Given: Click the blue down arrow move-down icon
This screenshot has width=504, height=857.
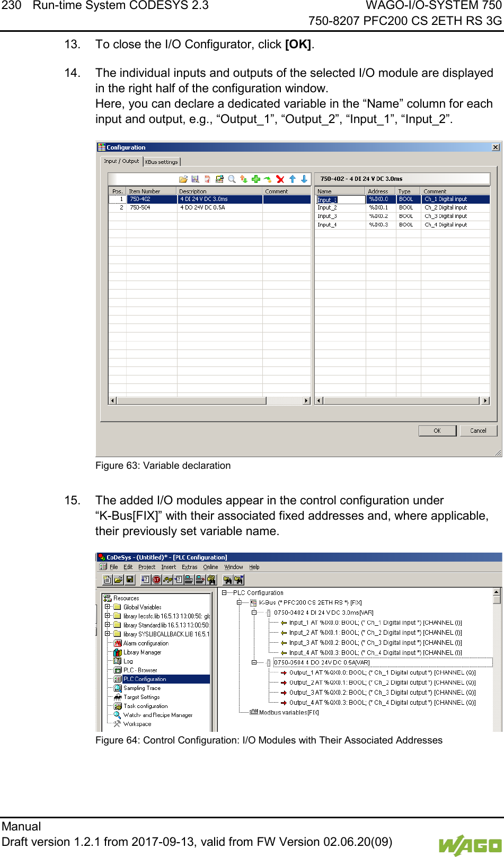Looking at the screenshot, I should point(304,179).
